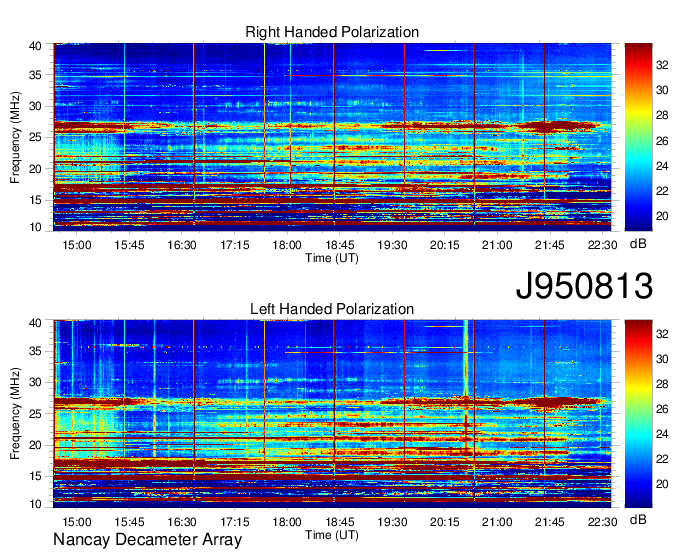Click the 30 MHz tick of Left Handed plot
The image size is (680, 552).
pyautogui.click(x=35, y=382)
